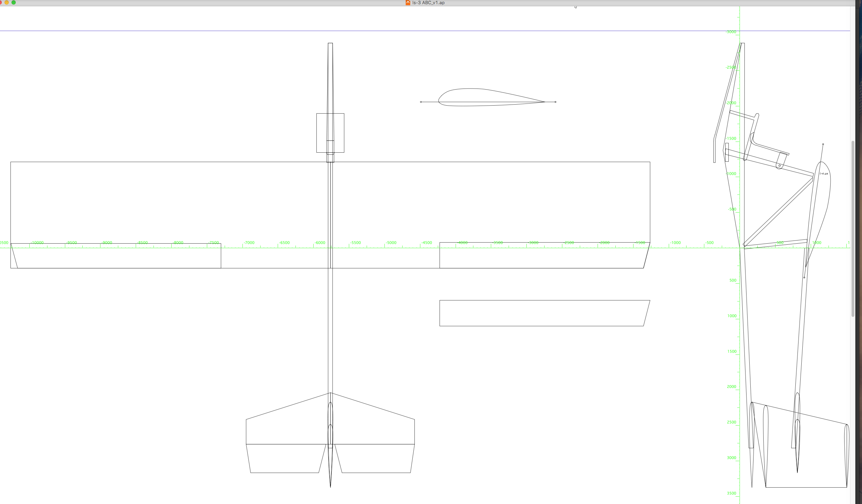The height and width of the screenshot is (504, 862).
Task: Click diamond control point below the teardrop fairing
Action: tap(804, 278)
